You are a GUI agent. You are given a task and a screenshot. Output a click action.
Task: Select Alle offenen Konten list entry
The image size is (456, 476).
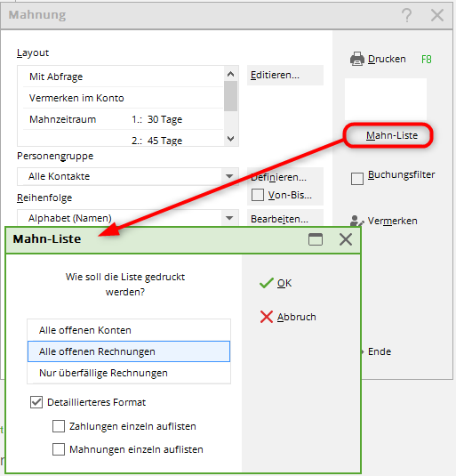pos(129,330)
